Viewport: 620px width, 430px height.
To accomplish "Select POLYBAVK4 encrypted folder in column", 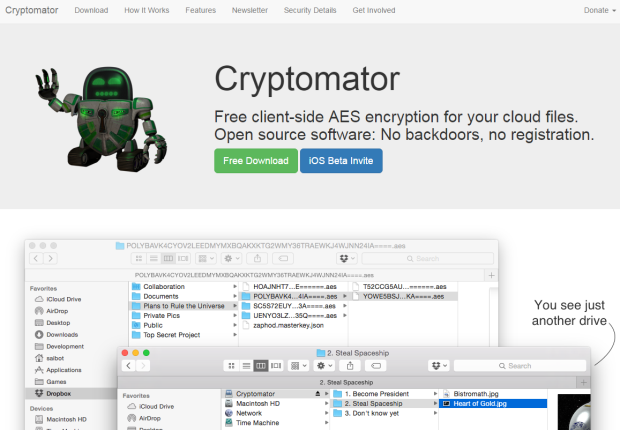I will (294, 296).
